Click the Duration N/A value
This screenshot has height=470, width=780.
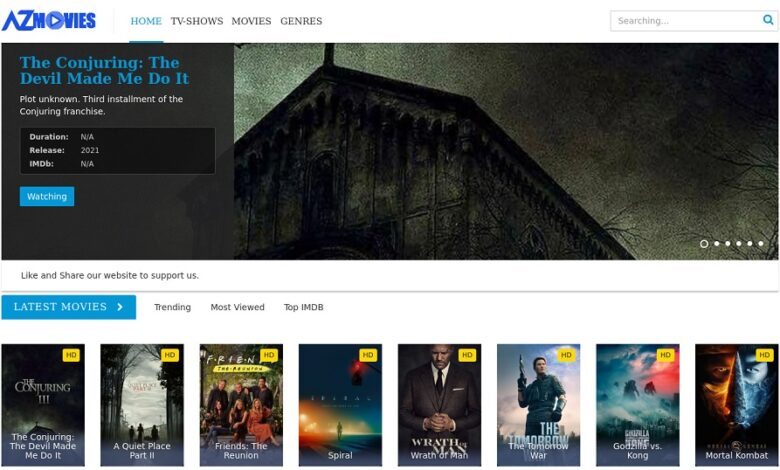pos(87,137)
